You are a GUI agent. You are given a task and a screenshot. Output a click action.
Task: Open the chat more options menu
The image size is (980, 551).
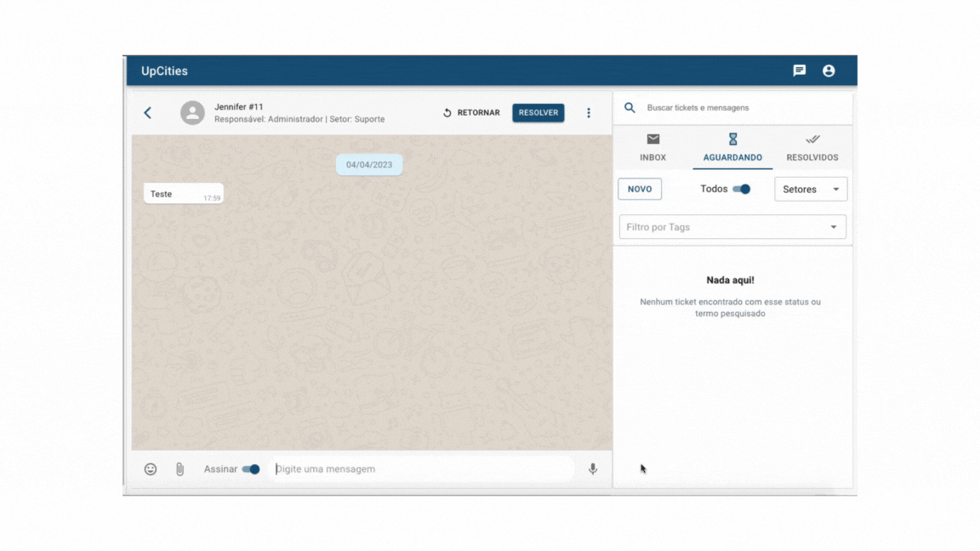click(x=588, y=113)
